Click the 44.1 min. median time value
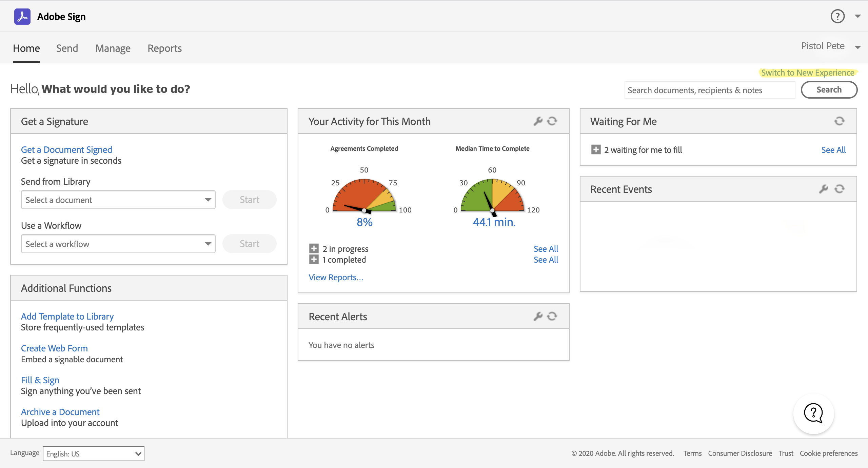Viewport: 868px width, 468px height. 494,222
